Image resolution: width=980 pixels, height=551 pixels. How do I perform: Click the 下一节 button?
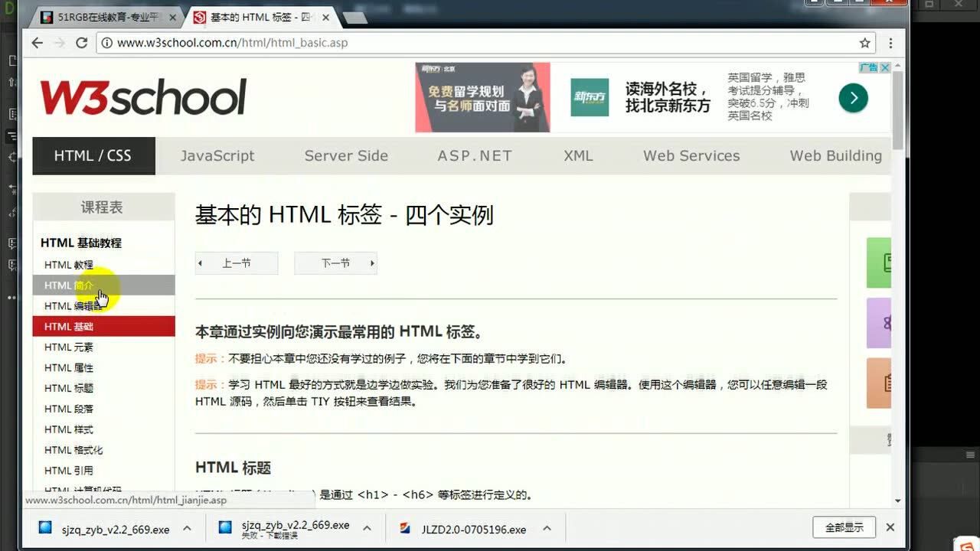click(335, 262)
